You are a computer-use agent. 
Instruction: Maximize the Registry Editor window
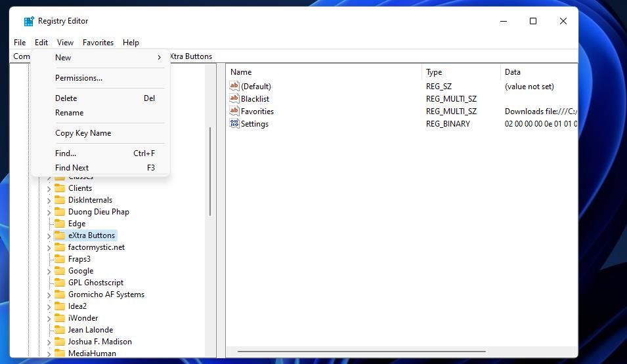coord(533,21)
